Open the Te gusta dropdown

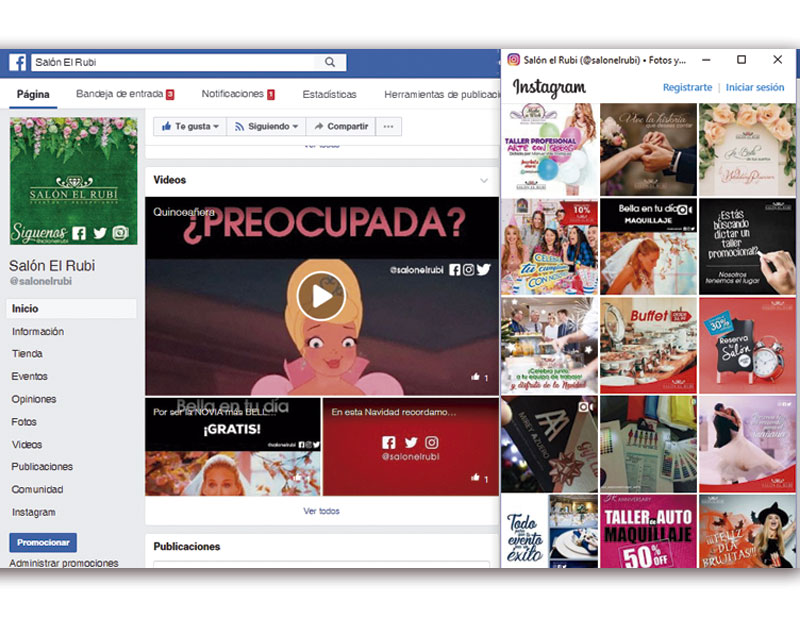point(190,127)
